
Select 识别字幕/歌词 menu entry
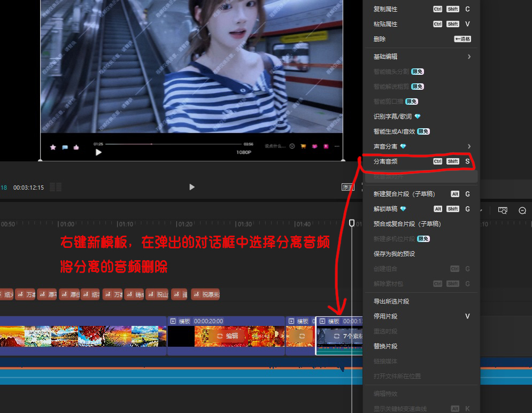392,116
